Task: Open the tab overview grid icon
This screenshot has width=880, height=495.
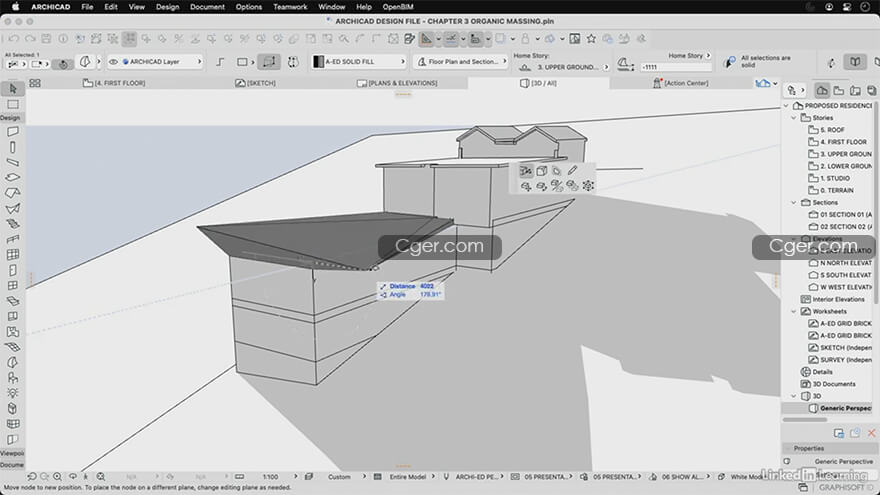Action: (35, 83)
